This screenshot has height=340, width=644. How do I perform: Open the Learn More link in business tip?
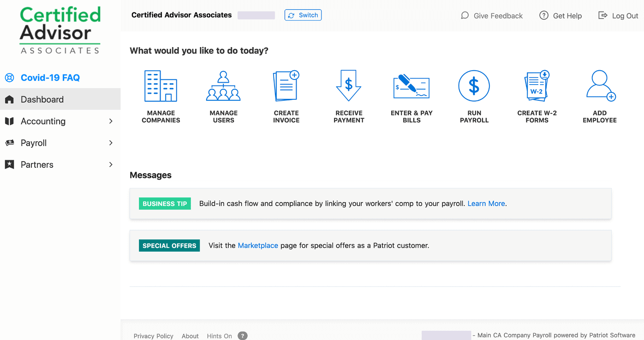click(486, 203)
